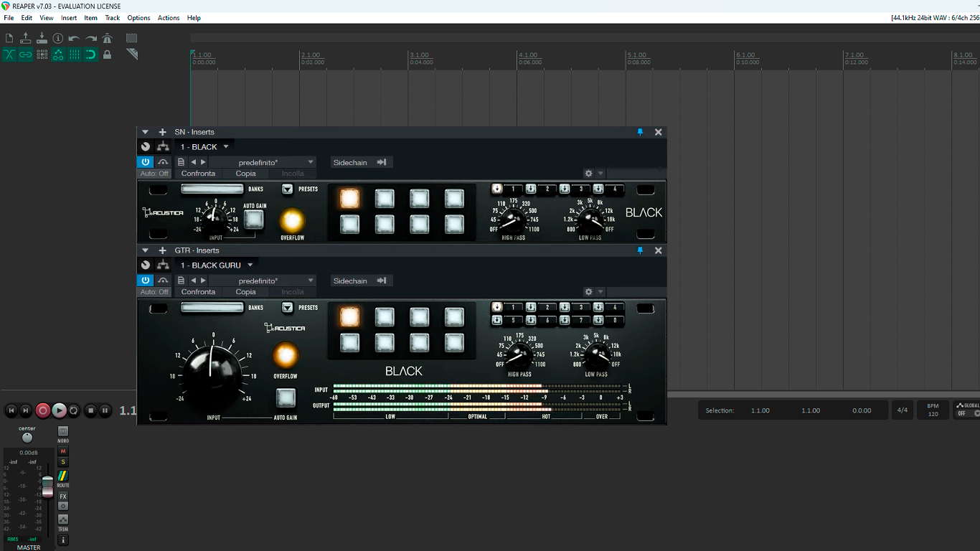Select previous preset arrow in SN Inserts
The image size is (980, 551).
(x=193, y=162)
